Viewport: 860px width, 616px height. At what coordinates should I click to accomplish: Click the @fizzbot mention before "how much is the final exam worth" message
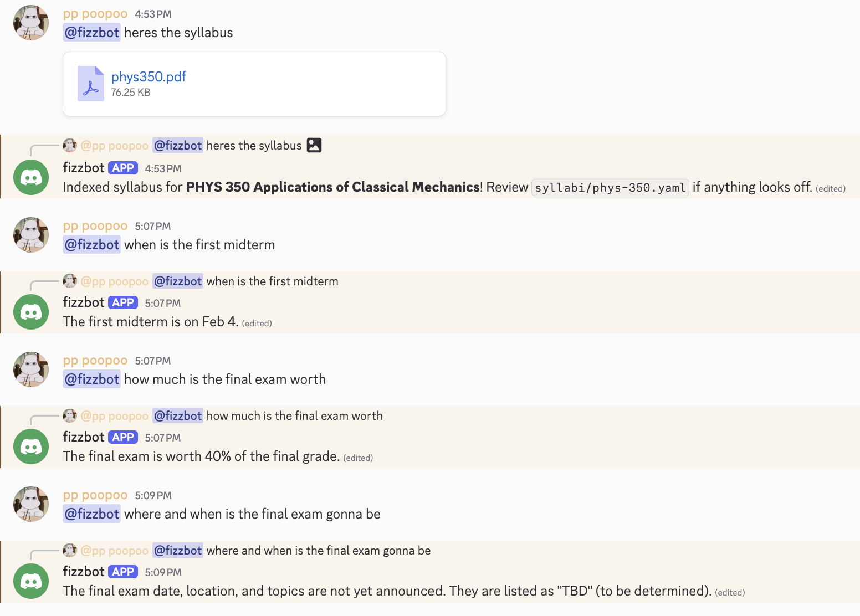coord(92,379)
